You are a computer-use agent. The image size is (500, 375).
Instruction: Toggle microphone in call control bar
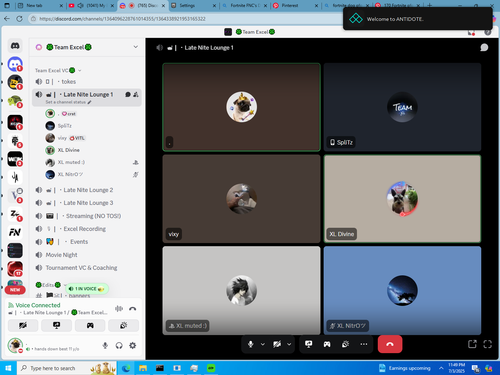click(x=251, y=344)
